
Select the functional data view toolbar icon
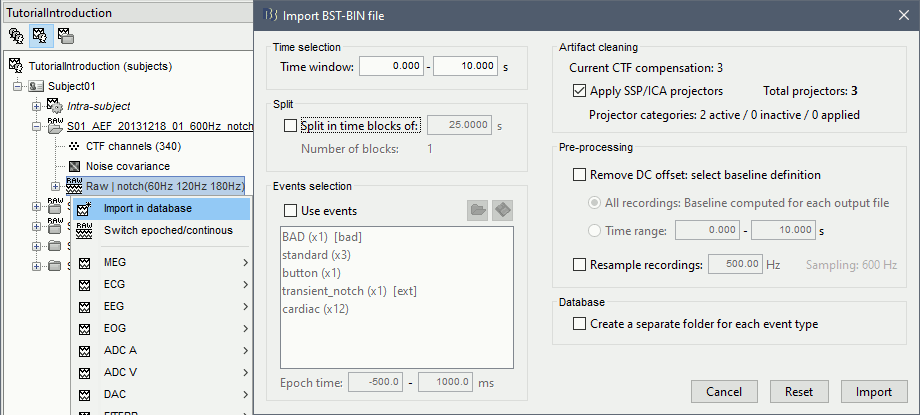(x=40, y=36)
